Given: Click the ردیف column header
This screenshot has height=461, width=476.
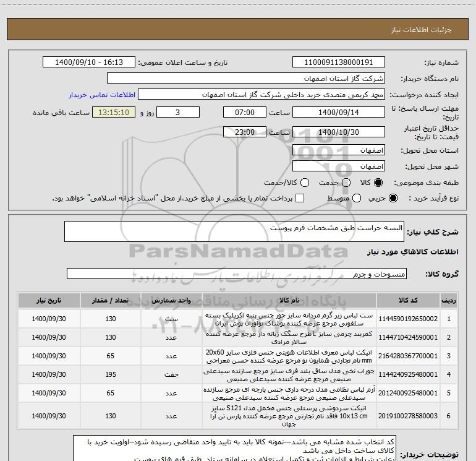Looking at the screenshot, I should click(448, 300).
